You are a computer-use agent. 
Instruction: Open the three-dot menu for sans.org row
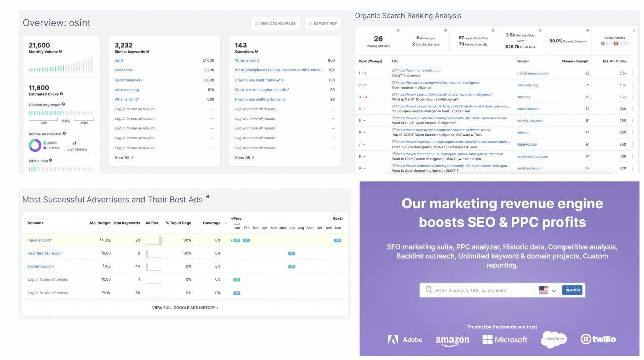[x=632, y=97]
